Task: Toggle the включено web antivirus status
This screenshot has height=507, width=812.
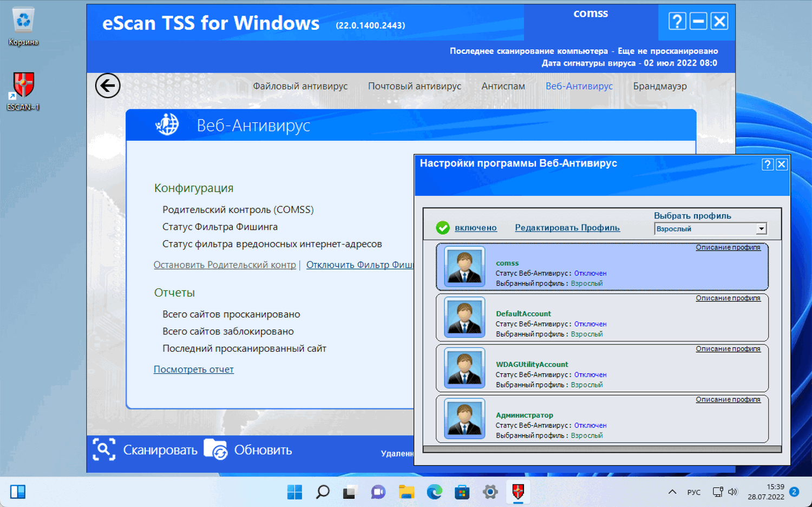Action: click(x=476, y=228)
